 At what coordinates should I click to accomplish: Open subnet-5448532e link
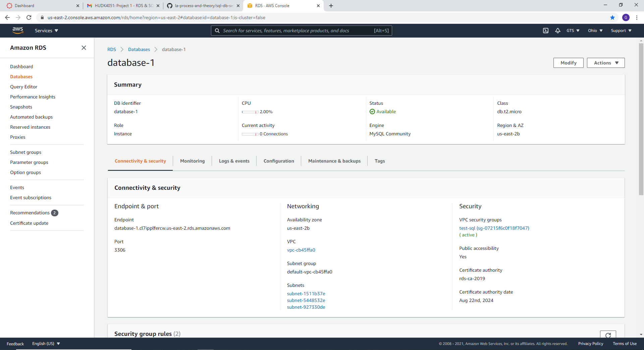306,300
